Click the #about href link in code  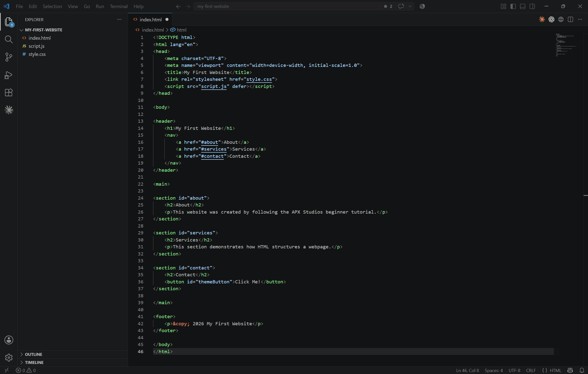point(209,142)
